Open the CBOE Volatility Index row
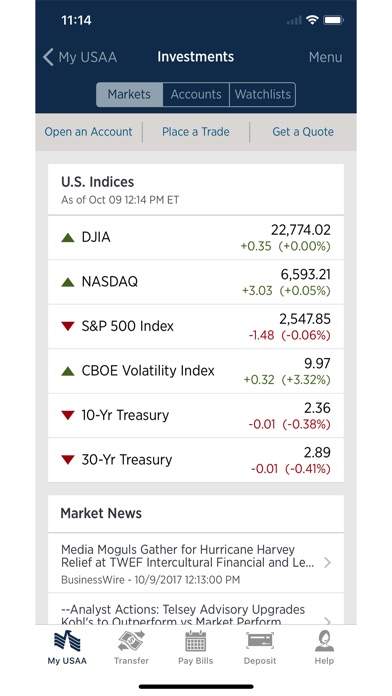 196,371
